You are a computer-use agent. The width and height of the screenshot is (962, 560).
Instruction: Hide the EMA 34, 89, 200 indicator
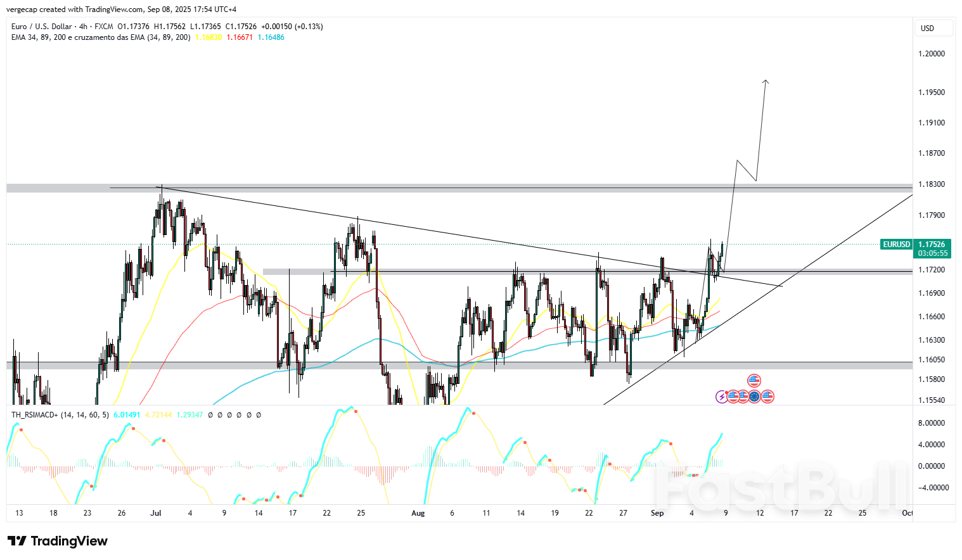70,37
